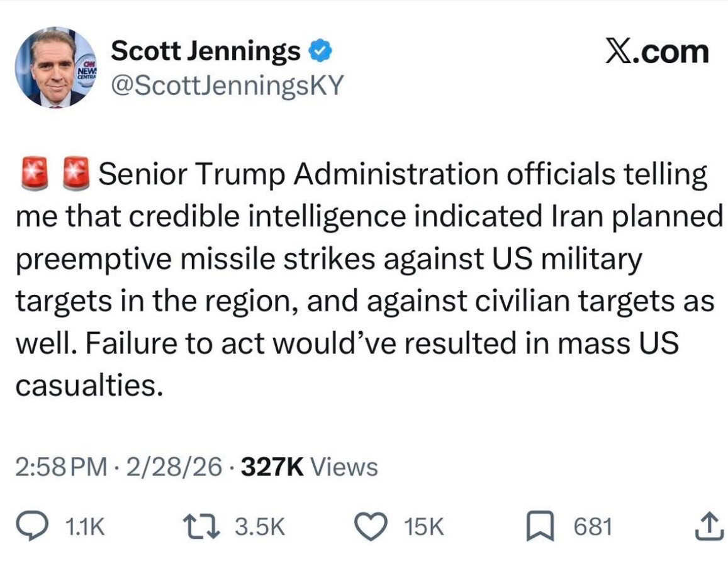Viewport: 728px width, 571px height.
Task: Click the second red siren emoji
Action: point(77,175)
